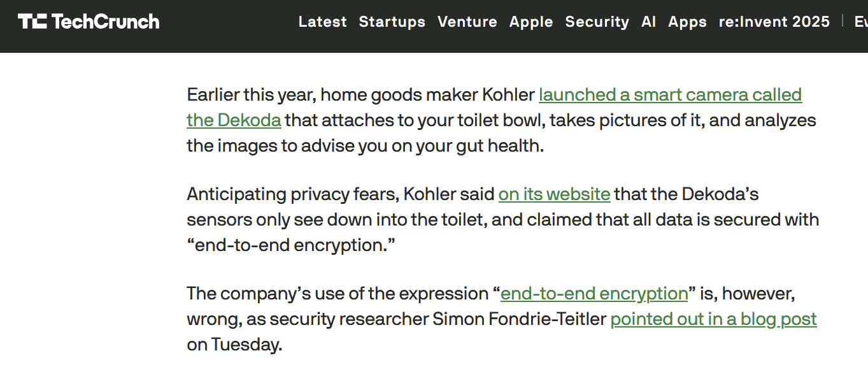Open the AI section in navigation

coord(648,22)
